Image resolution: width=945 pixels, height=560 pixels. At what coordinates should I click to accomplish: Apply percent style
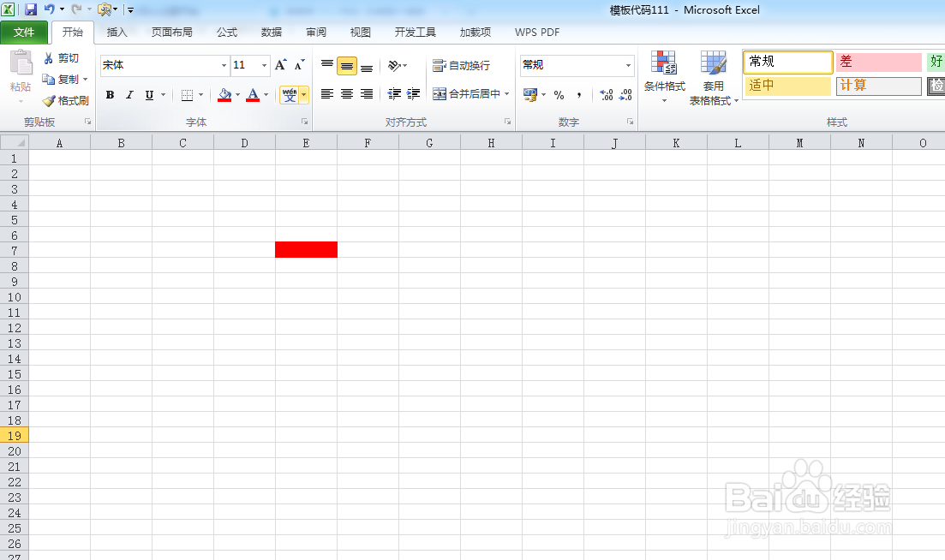[x=559, y=94]
